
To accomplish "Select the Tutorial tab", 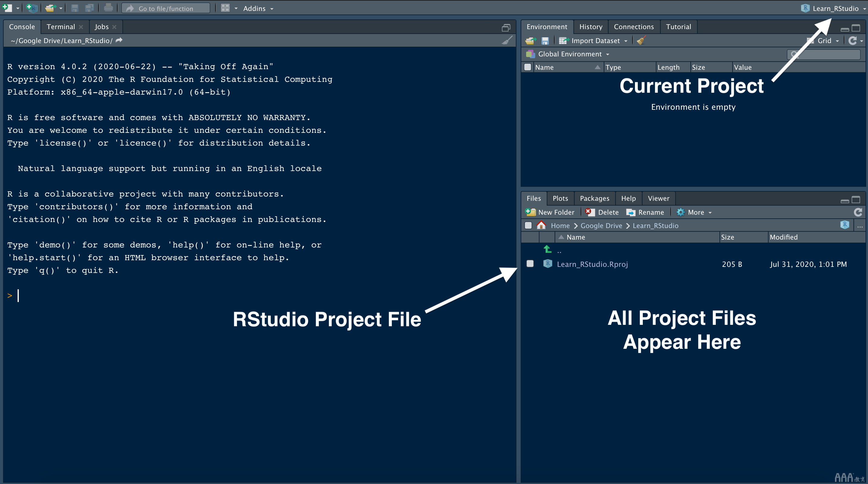I will point(679,26).
